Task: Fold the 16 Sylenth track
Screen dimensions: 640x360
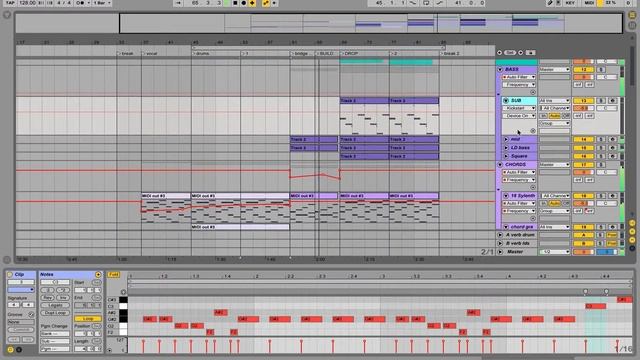Action: click(506, 196)
